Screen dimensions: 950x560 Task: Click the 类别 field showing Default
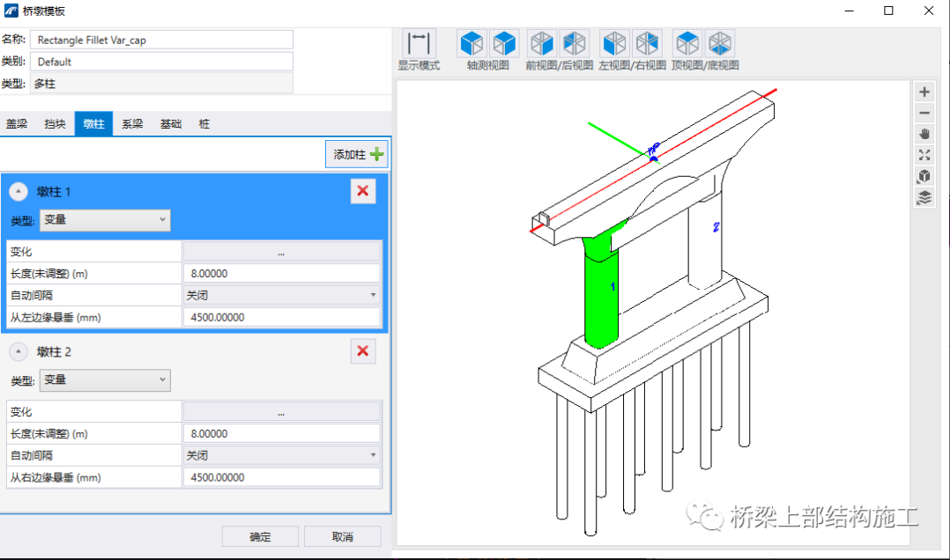pos(162,62)
